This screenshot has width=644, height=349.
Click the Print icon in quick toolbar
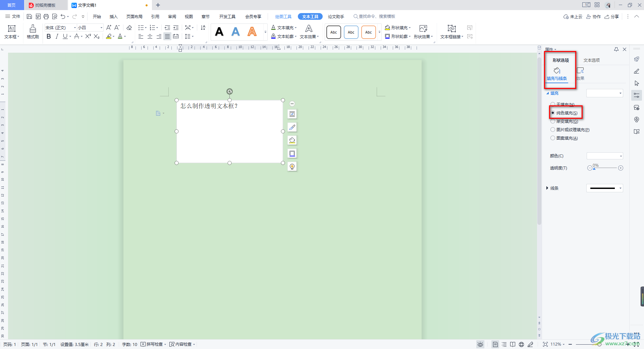click(46, 16)
